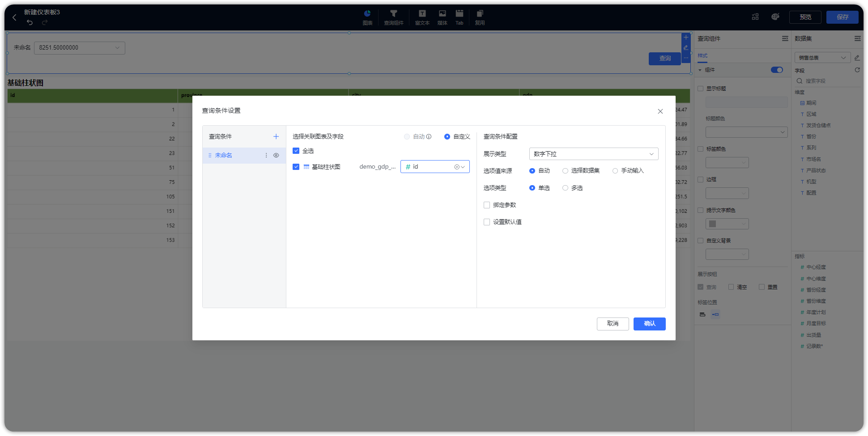Select the 自定义 radio button

tap(447, 137)
